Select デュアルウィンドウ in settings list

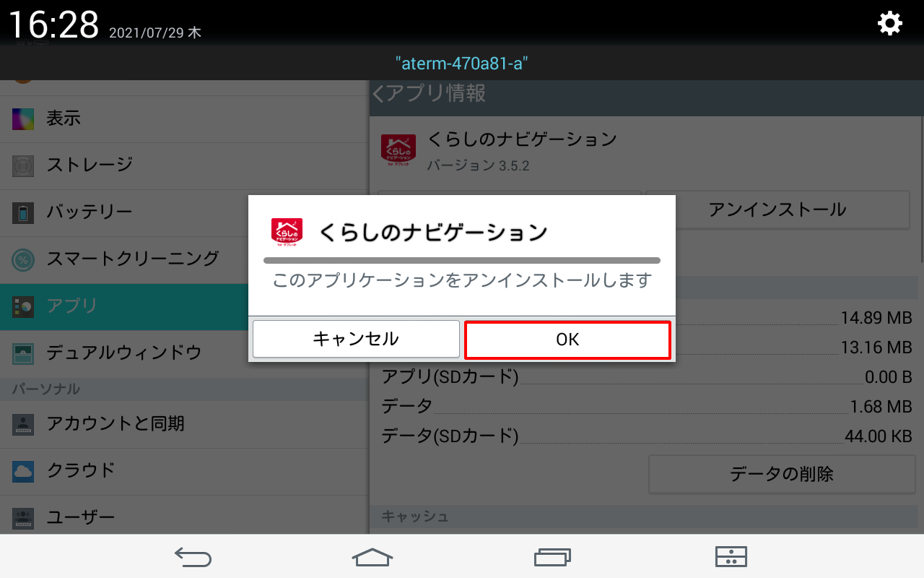(x=184, y=353)
